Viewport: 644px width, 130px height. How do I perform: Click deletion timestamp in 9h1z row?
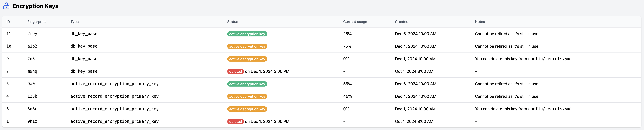pyautogui.click(x=267, y=121)
